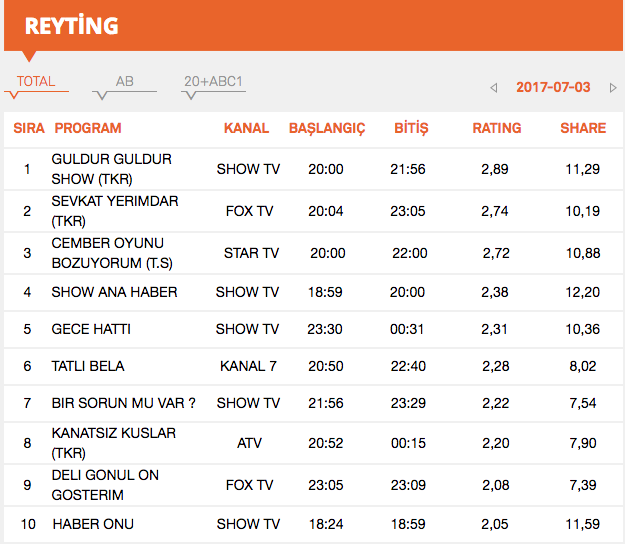The width and height of the screenshot is (625, 544).
Task: Click the HABER ONU program row
Action: [x=93, y=524]
